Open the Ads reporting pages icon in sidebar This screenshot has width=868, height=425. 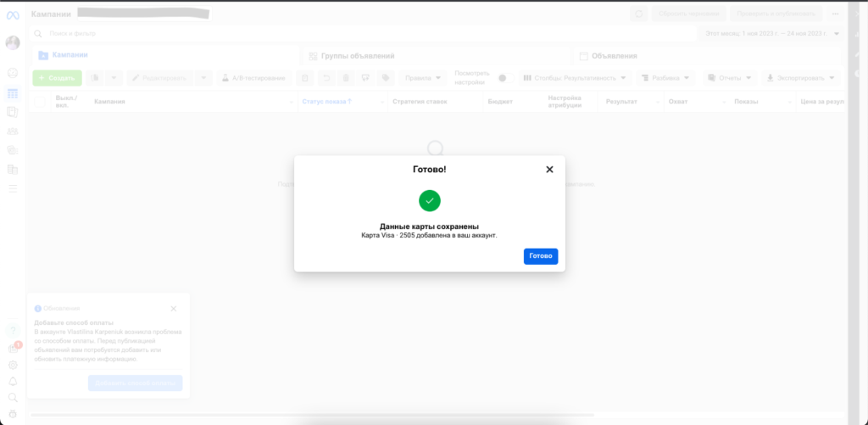tap(13, 113)
